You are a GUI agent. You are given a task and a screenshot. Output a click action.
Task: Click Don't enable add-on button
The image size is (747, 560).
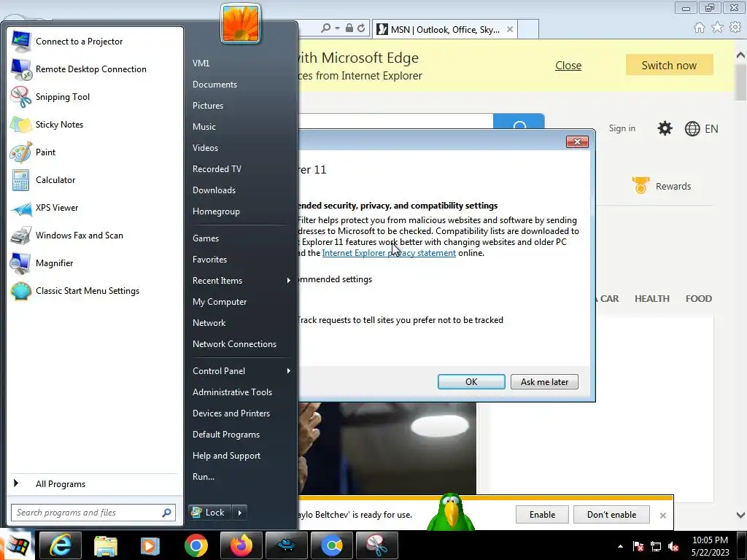tap(611, 515)
